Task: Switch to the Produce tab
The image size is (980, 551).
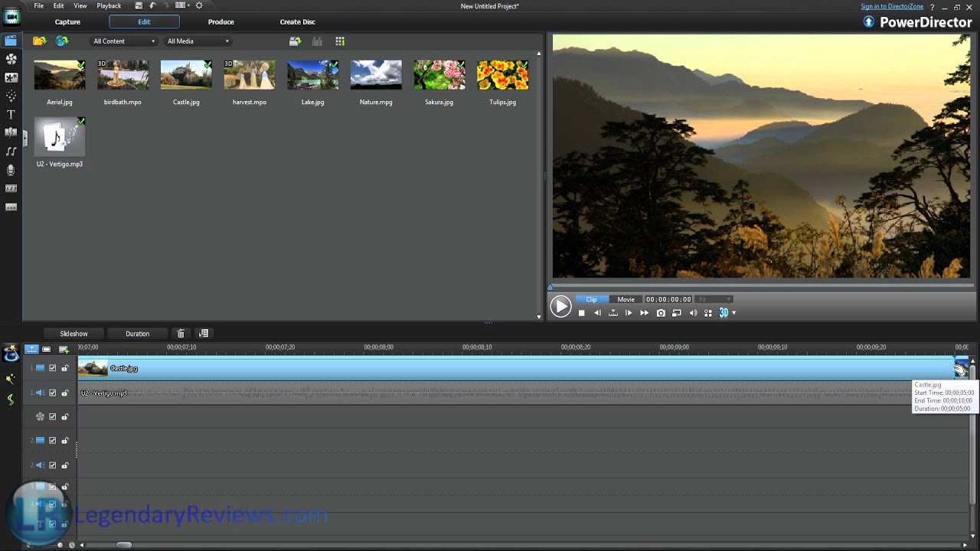Action: [220, 22]
